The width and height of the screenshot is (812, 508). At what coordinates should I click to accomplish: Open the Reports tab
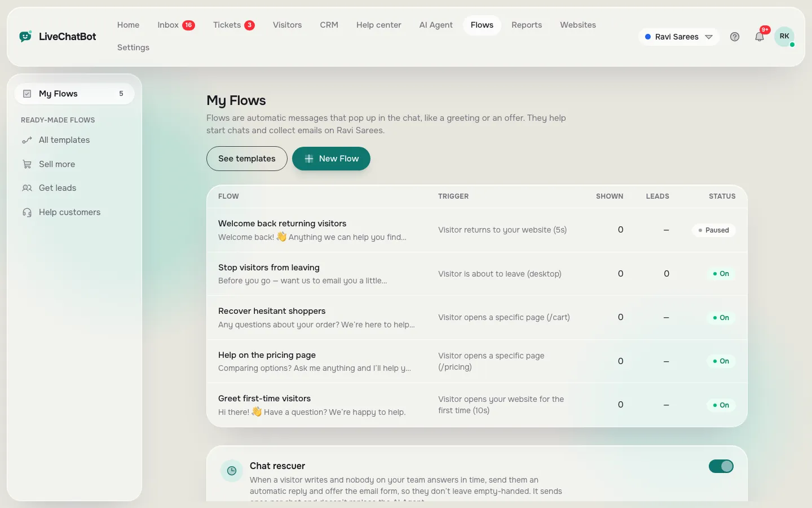527,25
